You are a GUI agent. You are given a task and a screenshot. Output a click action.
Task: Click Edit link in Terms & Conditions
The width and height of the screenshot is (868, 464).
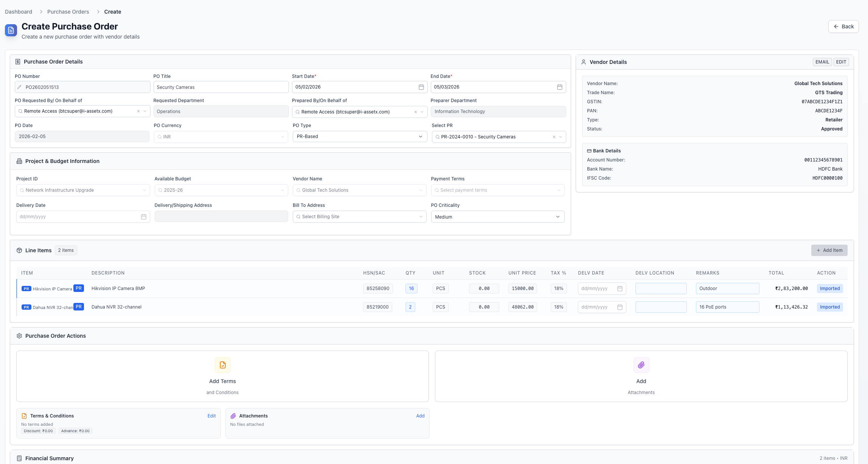pos(211,416)
